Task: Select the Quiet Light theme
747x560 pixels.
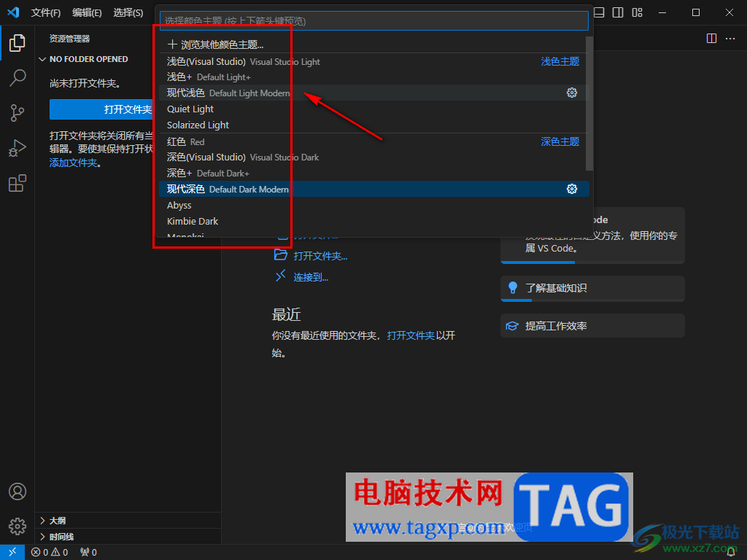Action: click(374, 109)
